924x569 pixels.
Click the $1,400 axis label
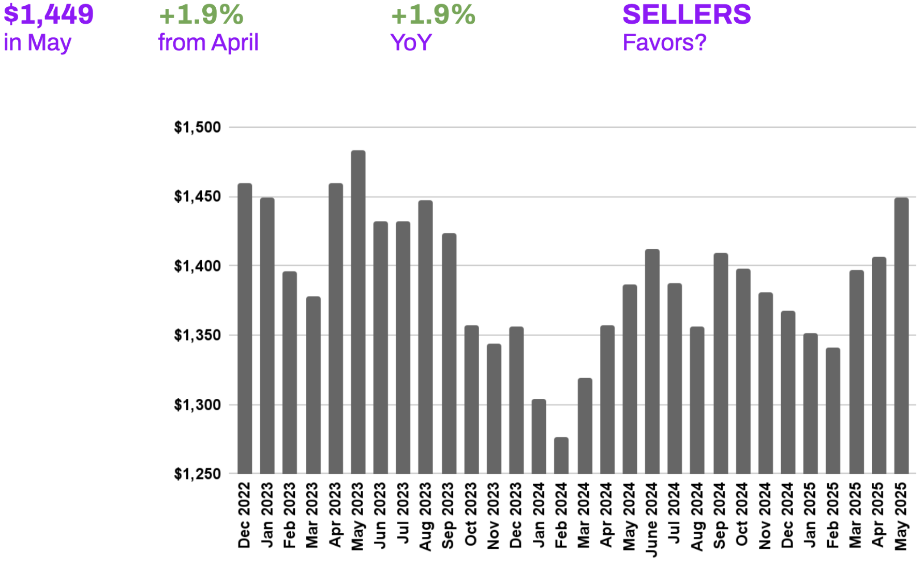coord(197,266)
